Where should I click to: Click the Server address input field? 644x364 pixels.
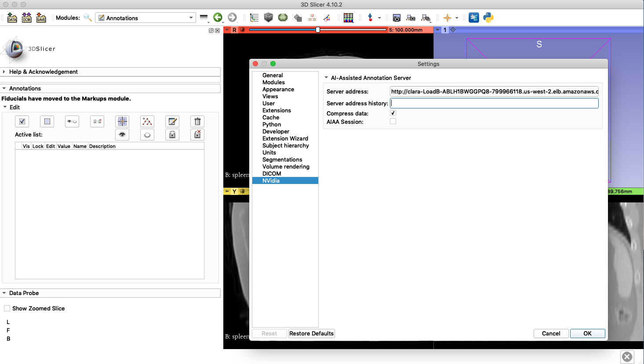494,91
